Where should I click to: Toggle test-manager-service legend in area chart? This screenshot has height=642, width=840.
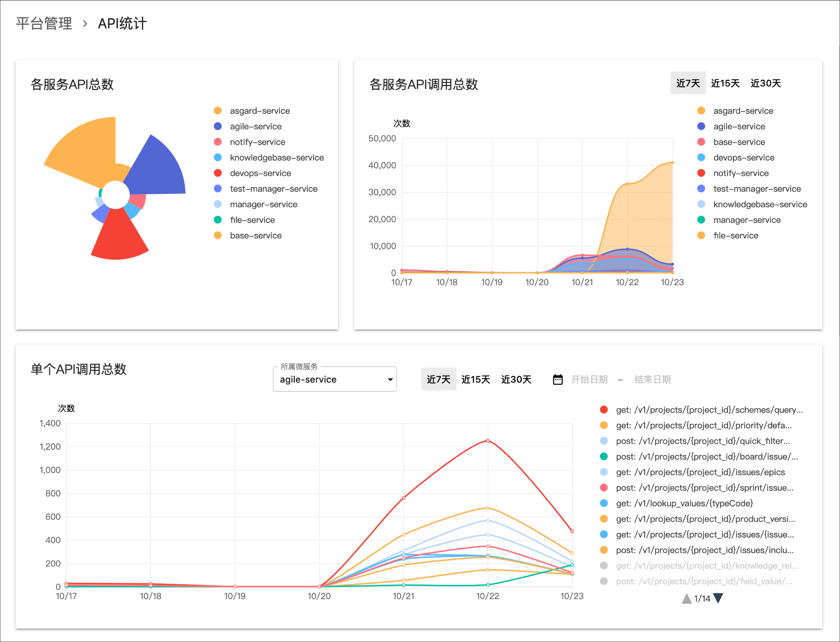[749, 189]
